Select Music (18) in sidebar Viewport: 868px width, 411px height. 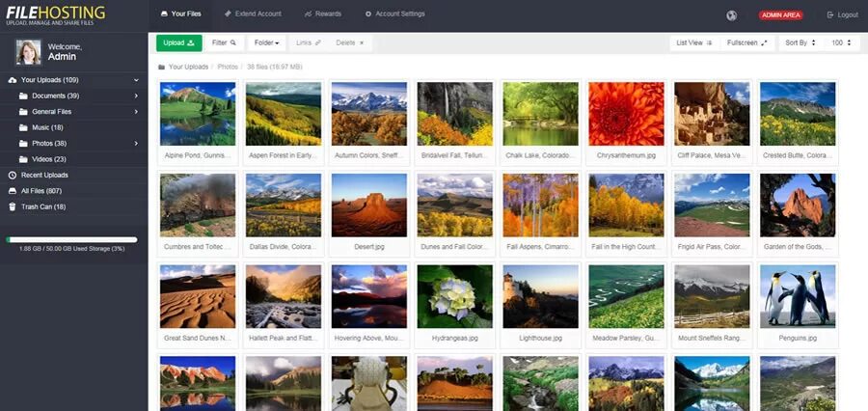click(47, 128)
